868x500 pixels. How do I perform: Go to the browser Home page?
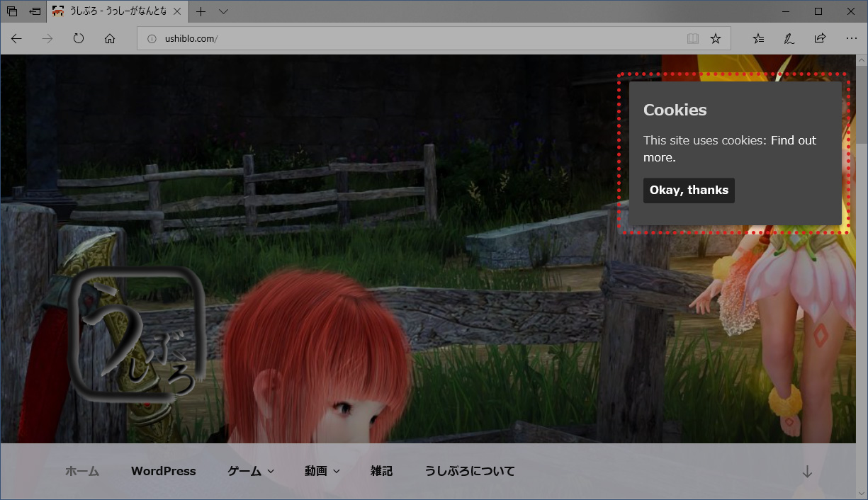click(x=110, y=39)
